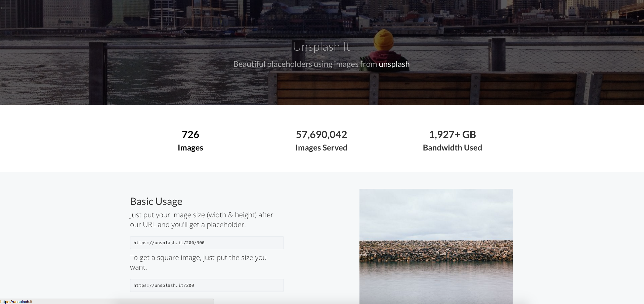Image resolution: width=644 pixels, height=304 pixels.
Task: Click the 726 Images statistic
Action: point(190,134)
